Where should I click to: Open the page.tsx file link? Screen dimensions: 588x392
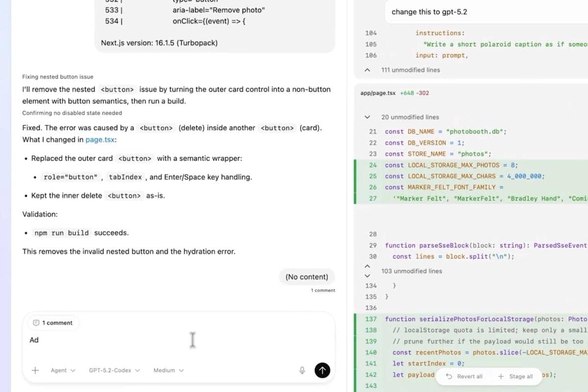point(101,140)
